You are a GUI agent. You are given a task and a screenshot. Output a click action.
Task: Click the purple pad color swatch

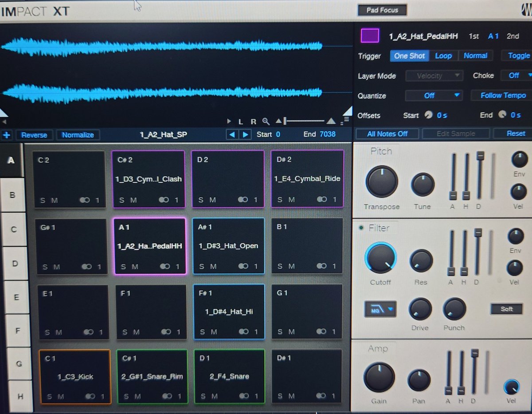(x=370, y=35)
